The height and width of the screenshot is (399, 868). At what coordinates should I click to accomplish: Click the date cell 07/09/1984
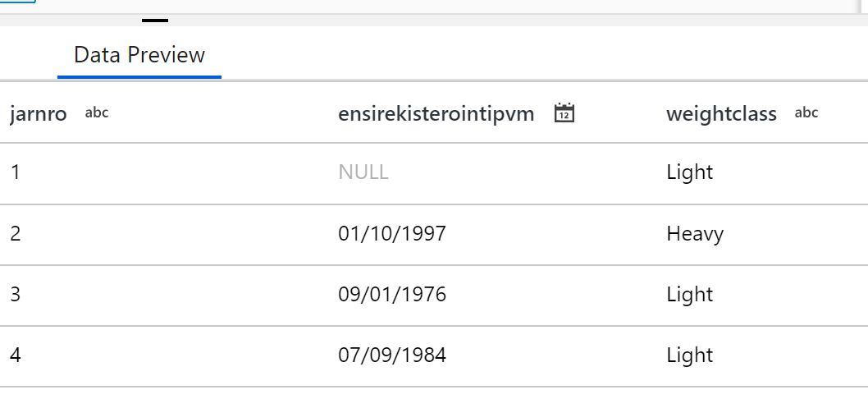(x=392, y=355)
